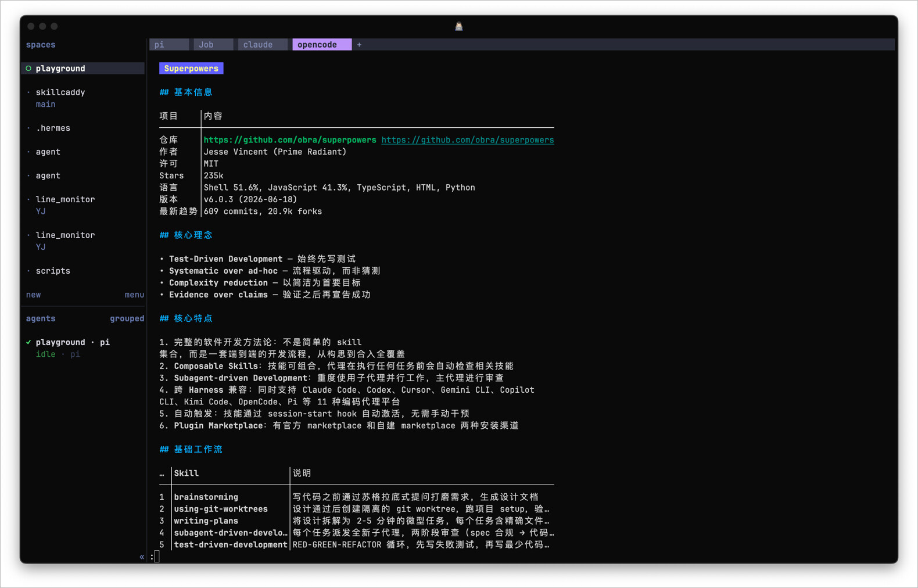This screenshot has width=918, height=588.
Task: Click the idle · pi status text
Action: point(58,354)
